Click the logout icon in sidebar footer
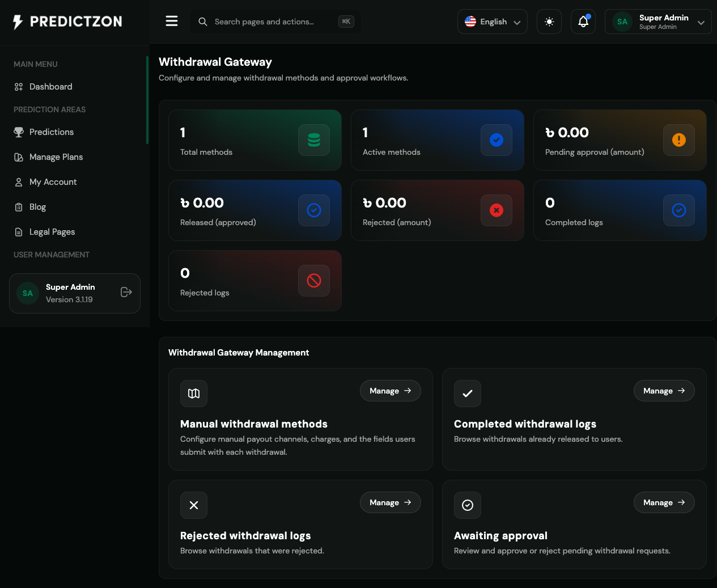 (126, 292)
